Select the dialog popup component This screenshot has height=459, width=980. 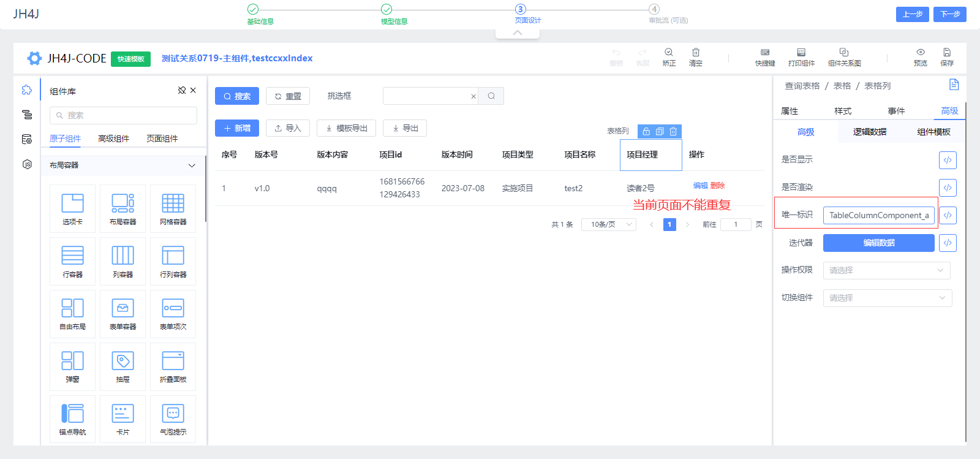click(72, 366)
